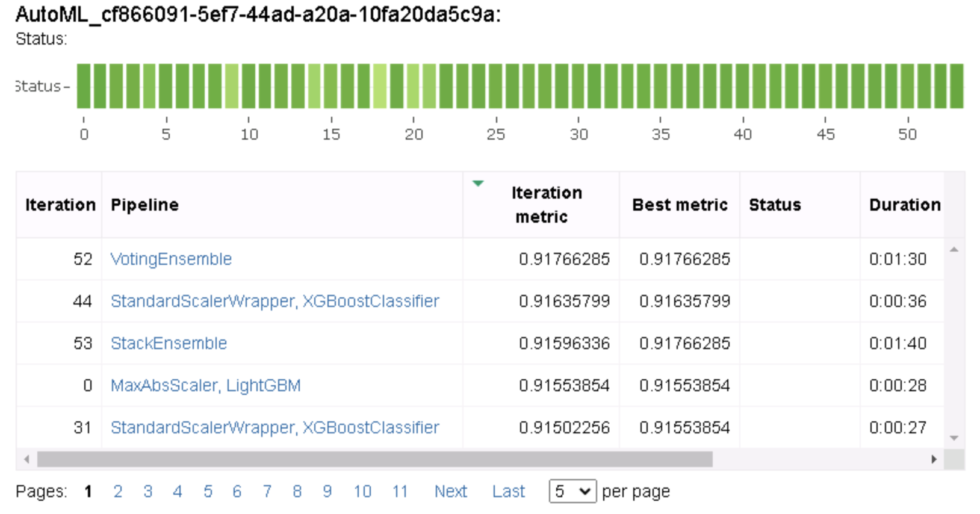Go to page 2
980x514 pixels.
coord(118,492)
